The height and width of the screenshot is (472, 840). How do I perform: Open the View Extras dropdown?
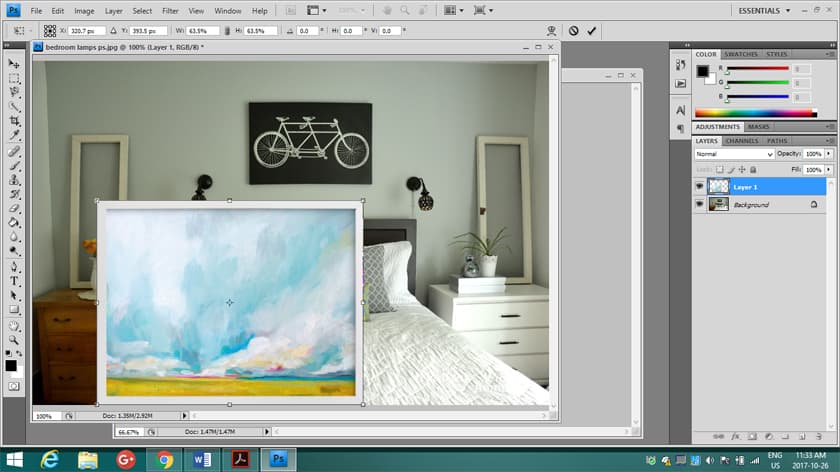317,10
